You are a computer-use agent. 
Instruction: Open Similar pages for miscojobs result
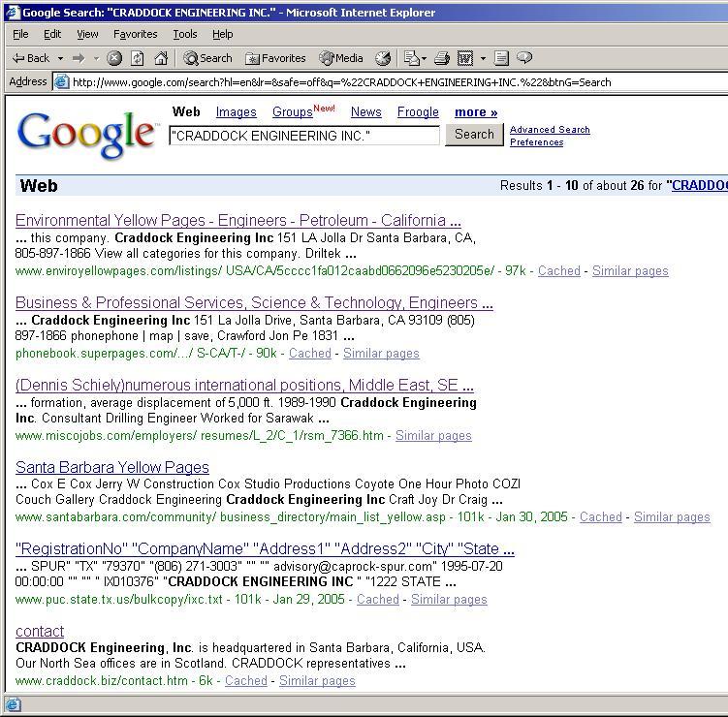pos(433,435)
